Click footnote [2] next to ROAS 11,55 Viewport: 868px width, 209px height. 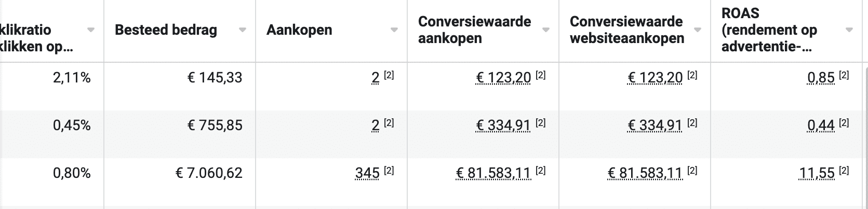coord(844,171)
